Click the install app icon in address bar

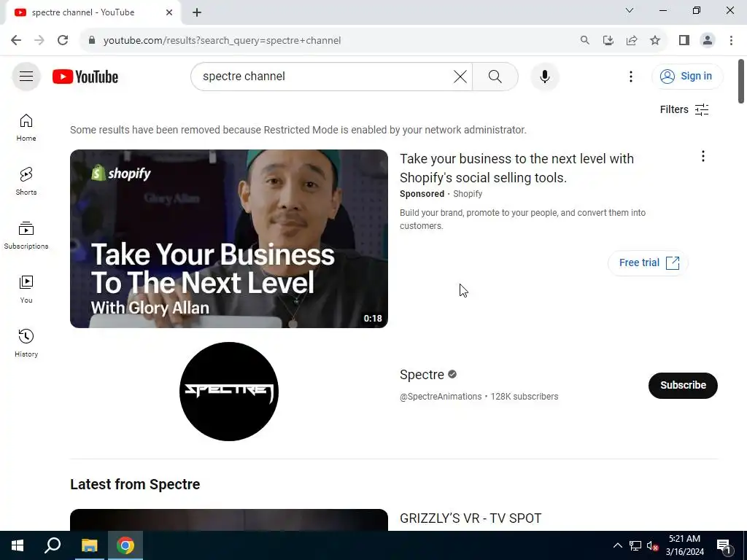click(608, 41)
